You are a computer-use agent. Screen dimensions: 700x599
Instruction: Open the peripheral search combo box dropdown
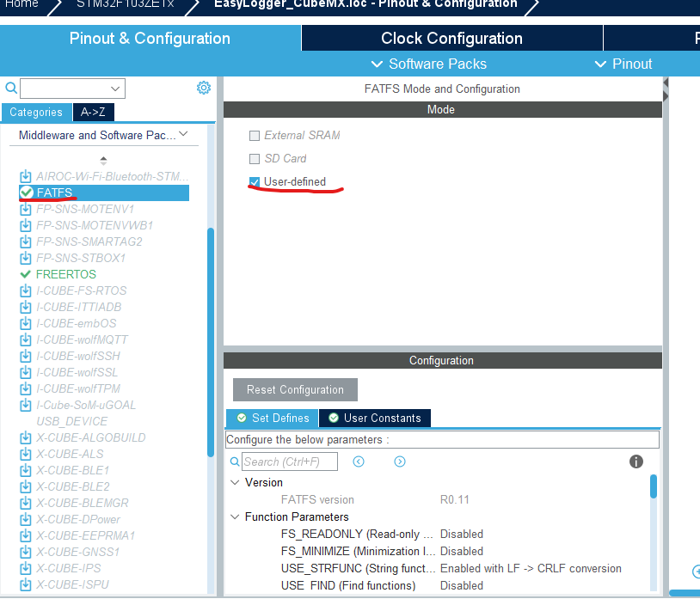[115, 89]
